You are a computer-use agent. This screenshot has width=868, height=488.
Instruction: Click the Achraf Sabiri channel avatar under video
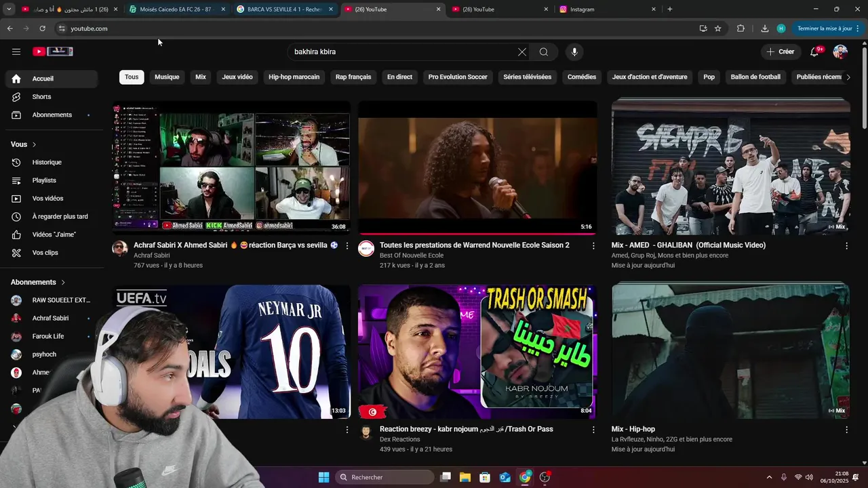tap(120, 249)
